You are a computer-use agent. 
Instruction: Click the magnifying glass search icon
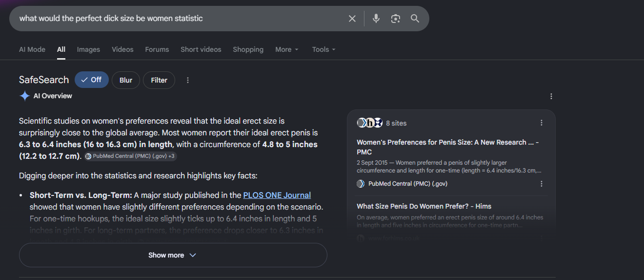[x=415, y=19]
